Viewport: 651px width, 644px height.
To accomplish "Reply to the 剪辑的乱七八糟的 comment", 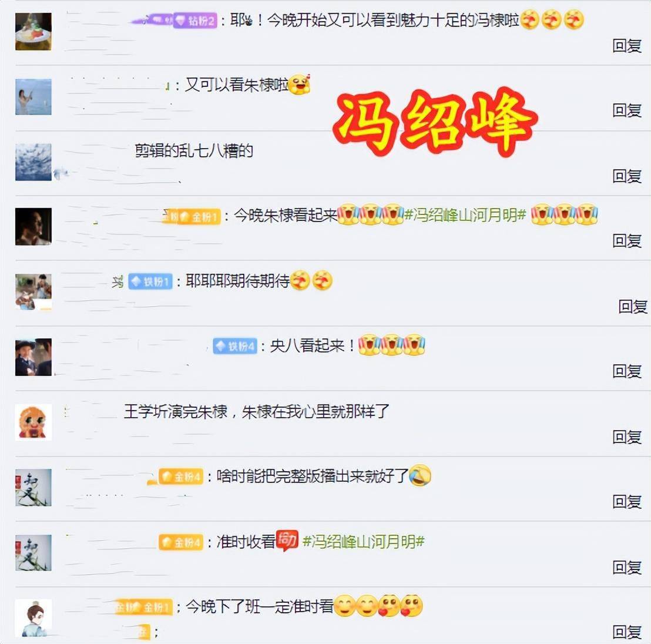I will pos(627,176).
